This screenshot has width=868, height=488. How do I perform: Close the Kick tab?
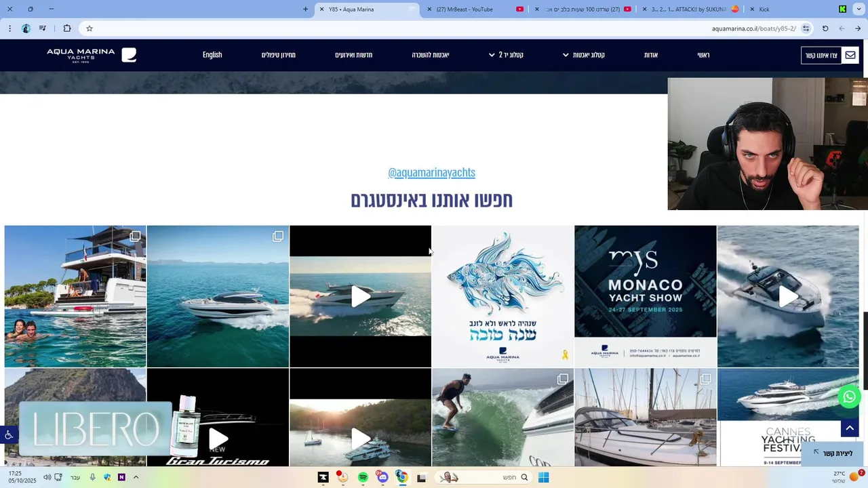[x=752, y=9]
